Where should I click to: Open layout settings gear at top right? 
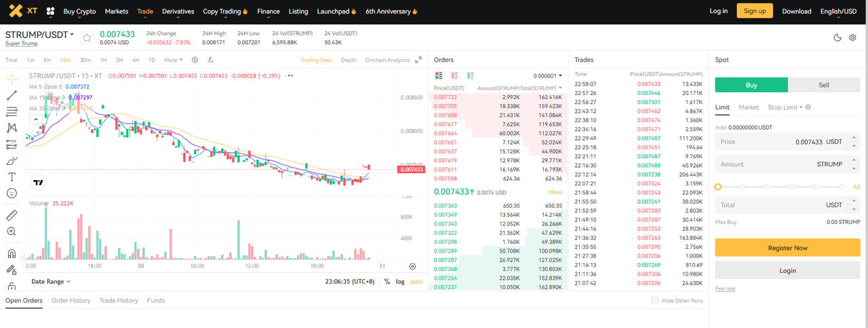852,38
